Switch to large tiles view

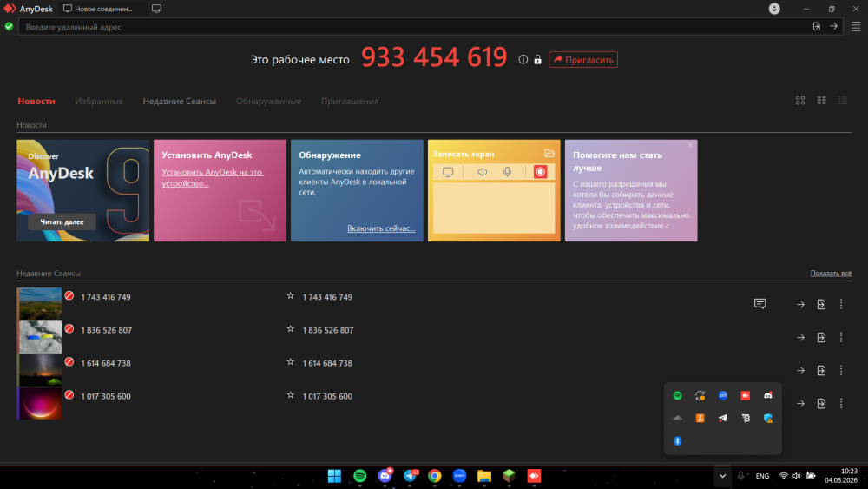pyautogui.click(x=800, y=100)
